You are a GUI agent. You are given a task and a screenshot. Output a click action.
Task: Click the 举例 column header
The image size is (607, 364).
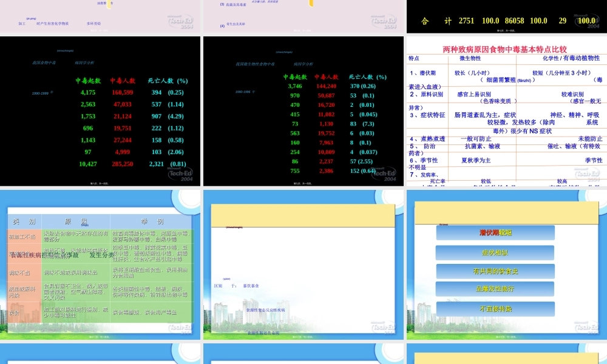point(152,221)
